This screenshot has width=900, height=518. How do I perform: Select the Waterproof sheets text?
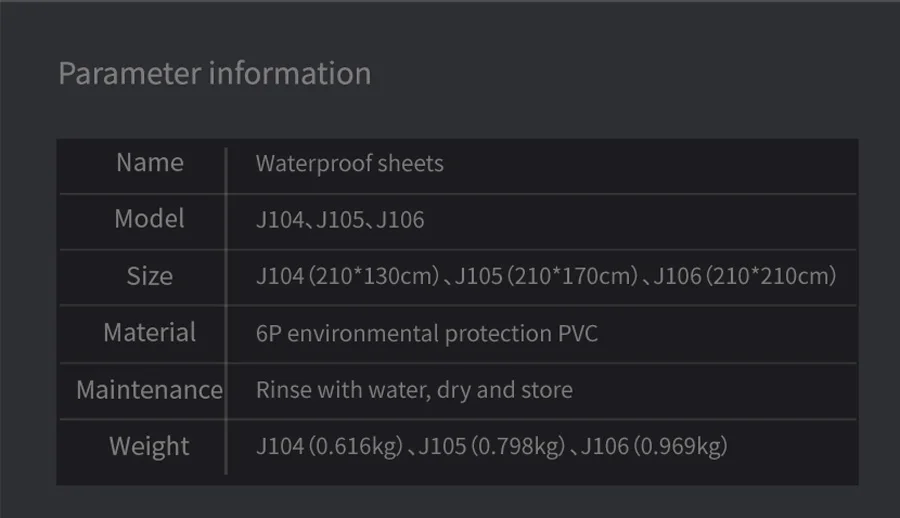tap(349, 163)
